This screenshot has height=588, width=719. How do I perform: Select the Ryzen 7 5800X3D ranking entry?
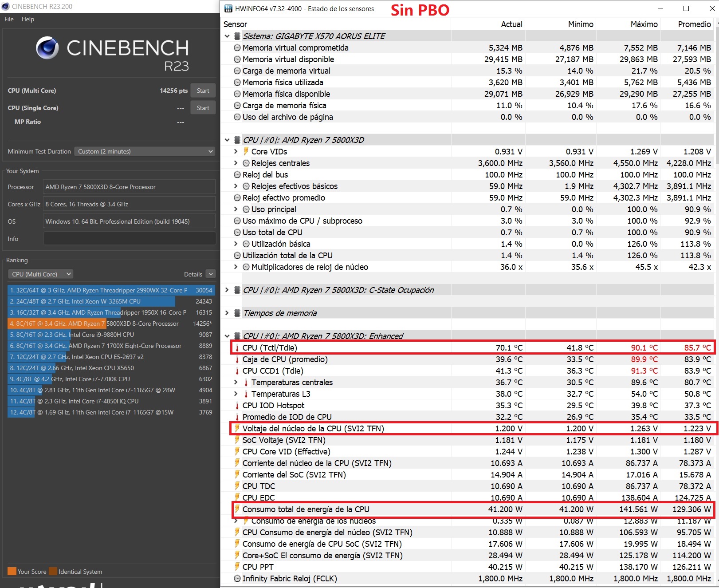(x=111, y=324)
